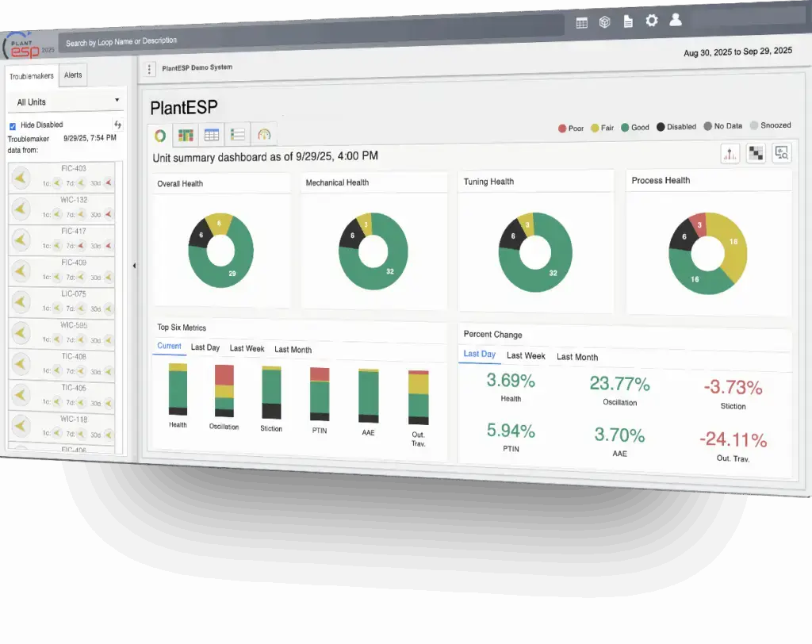812x644 pixels.
Task: Click the Search by Loop Name field
Action: coord(309,40)
